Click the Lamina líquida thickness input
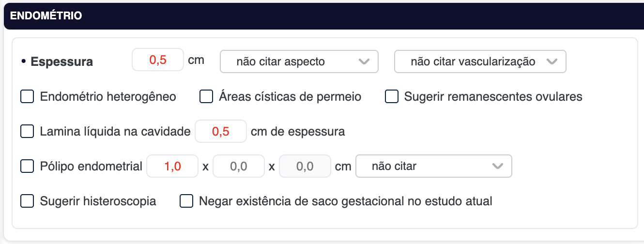 (221, 131)
